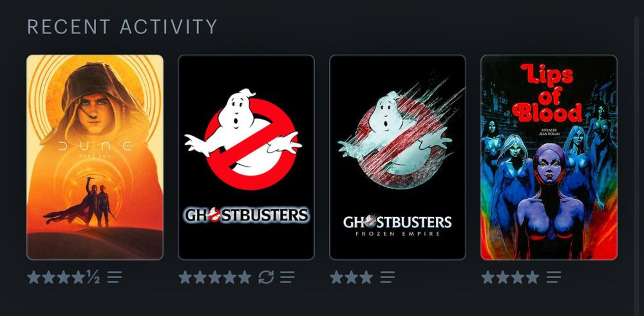
Task: Select the Ghostbusters Frozen Empire poster
Action: point(397,157)
